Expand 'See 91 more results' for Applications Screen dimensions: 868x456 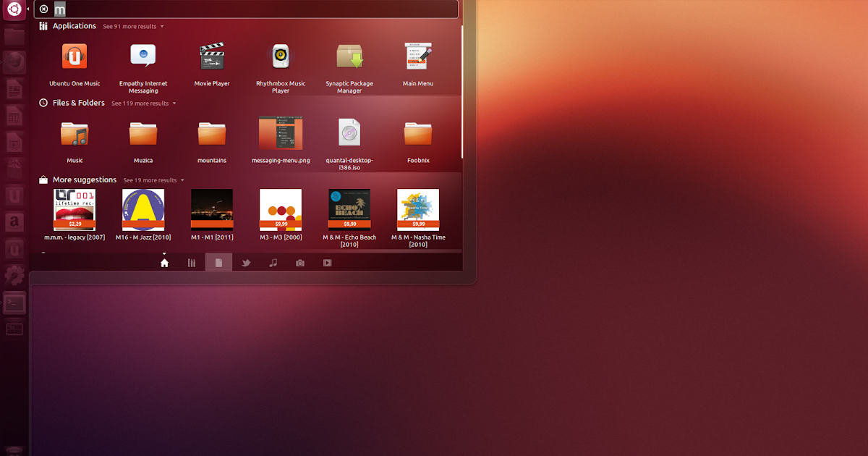133,27
